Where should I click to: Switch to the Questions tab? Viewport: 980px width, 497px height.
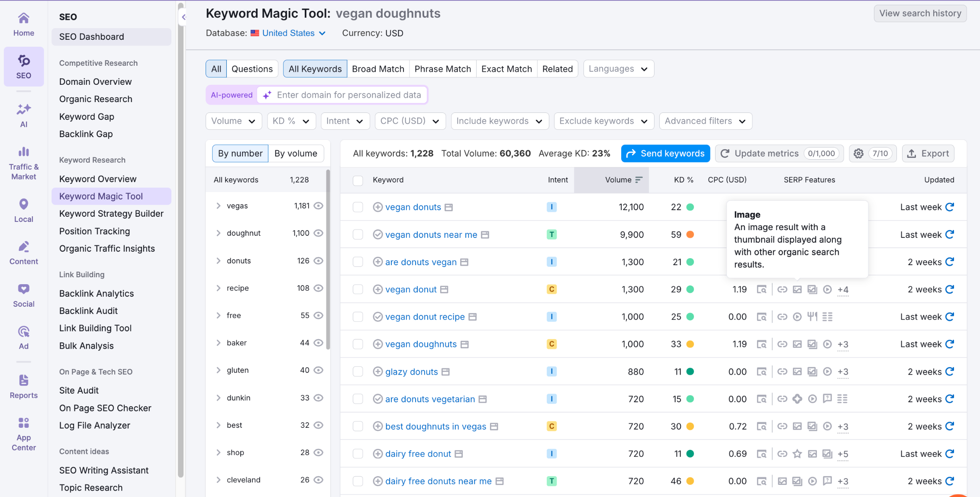(x=252, y=69)
